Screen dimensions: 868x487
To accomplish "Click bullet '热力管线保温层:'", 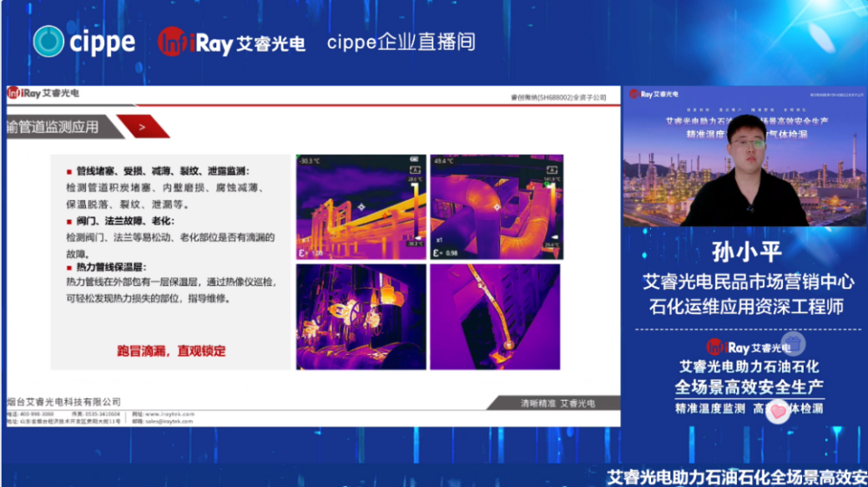I will click(x=111, y=267).
